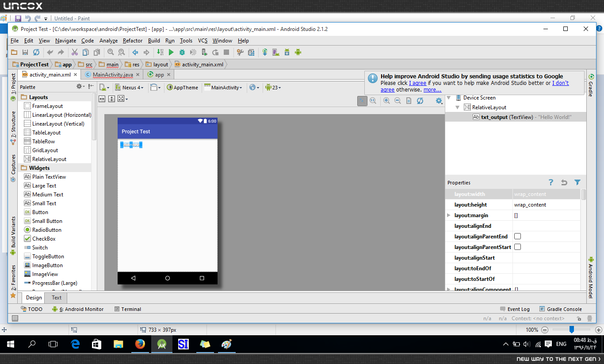Navigate back with the blue left arrow
This screenshot has height=364, width=604.
pos(135,52)
